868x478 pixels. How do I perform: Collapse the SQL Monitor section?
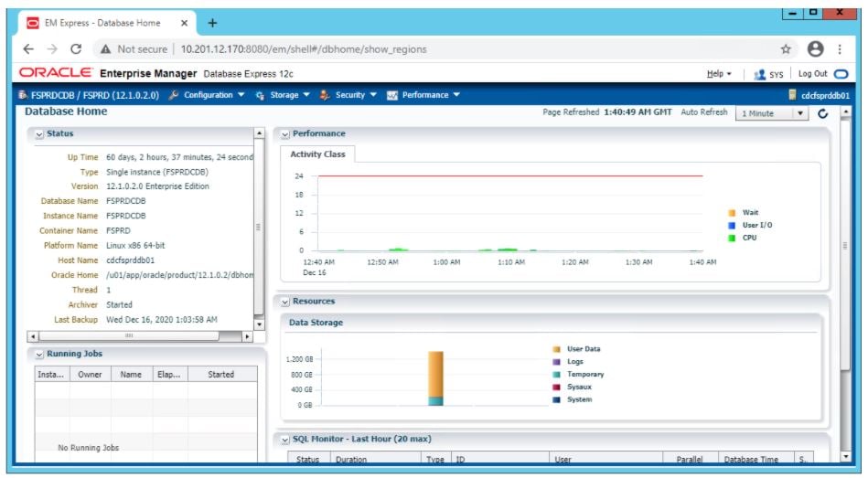pyautogui.click(x=285, y=440)
